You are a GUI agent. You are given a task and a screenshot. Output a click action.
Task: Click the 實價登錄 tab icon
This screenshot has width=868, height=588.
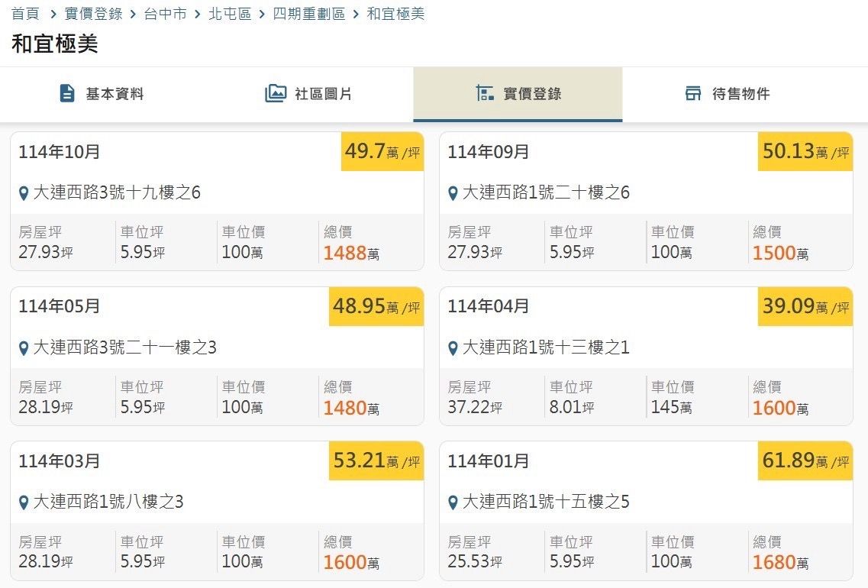[485, 94]
